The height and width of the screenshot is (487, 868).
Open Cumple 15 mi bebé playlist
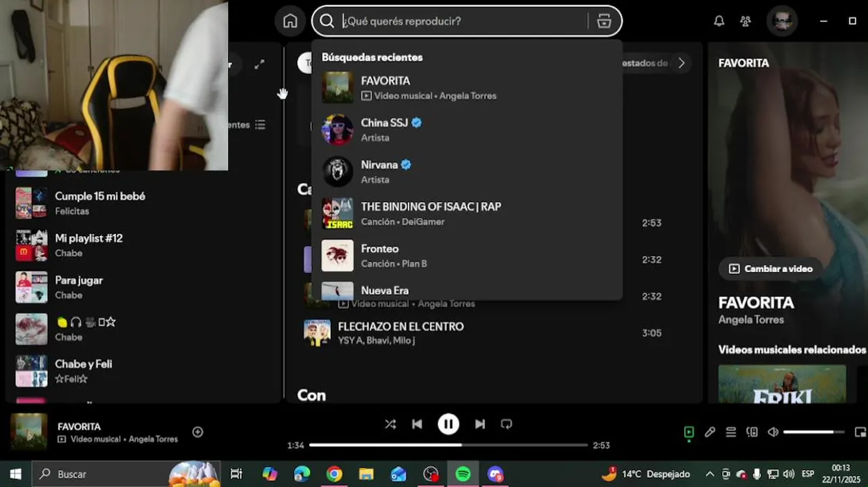pos(143,203)
